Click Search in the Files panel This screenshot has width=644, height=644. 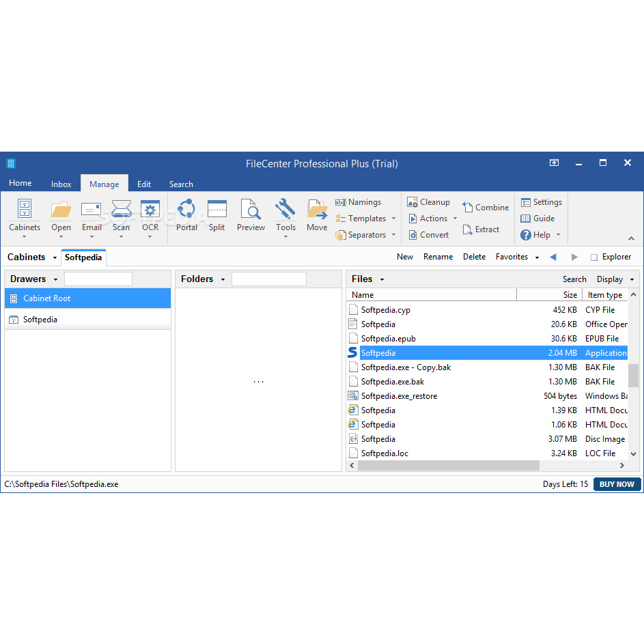tap(574, 279)
